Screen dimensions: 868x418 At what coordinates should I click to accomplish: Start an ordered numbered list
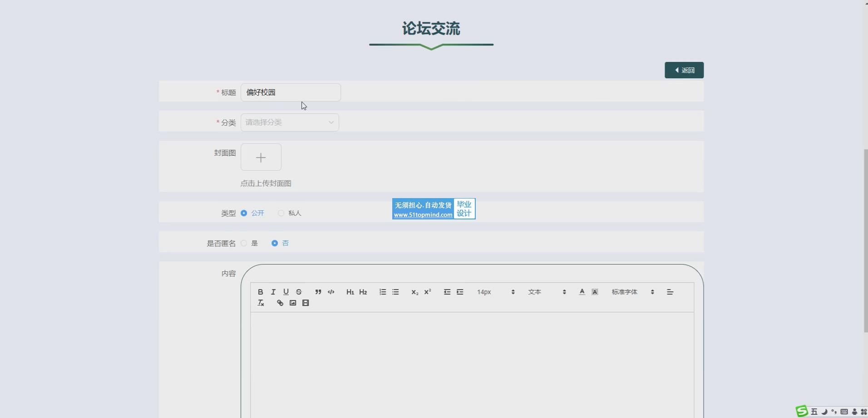click(x=383, y=292)
